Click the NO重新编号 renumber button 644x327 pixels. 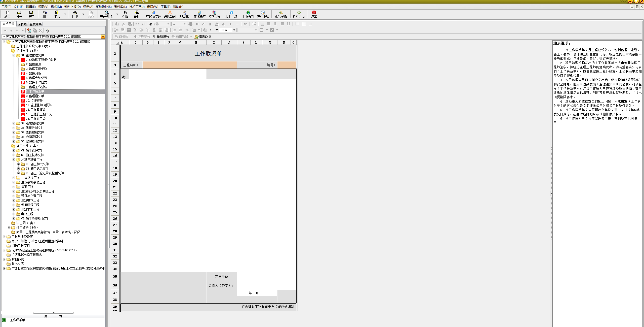pyautogui.click(x=161, y=37)
